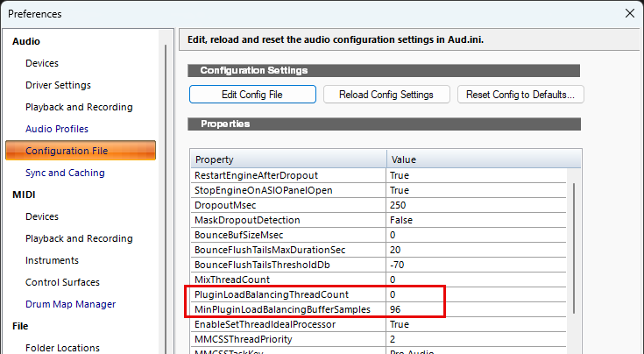Click Reload Config Settings button
Viewport: 644px width, 354px height.
click(x=386, y=95)
